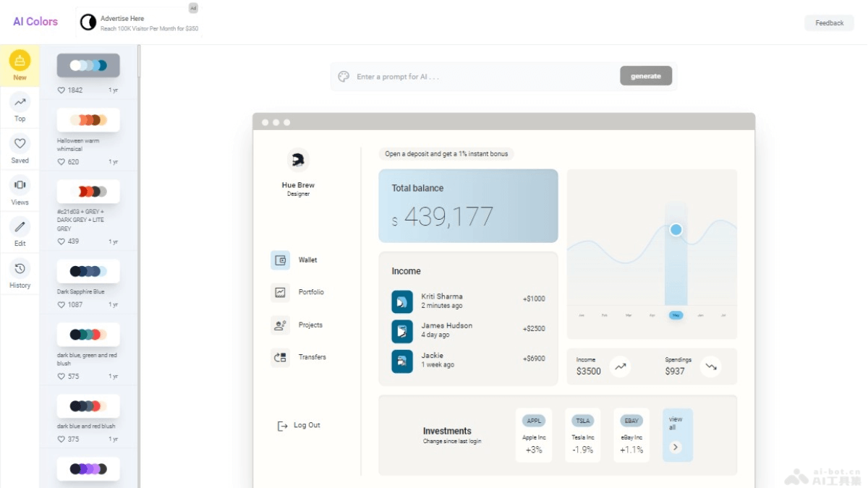
Task: Toggle the heart on the 1842-likes palette
Action: (x=61, y=90)
